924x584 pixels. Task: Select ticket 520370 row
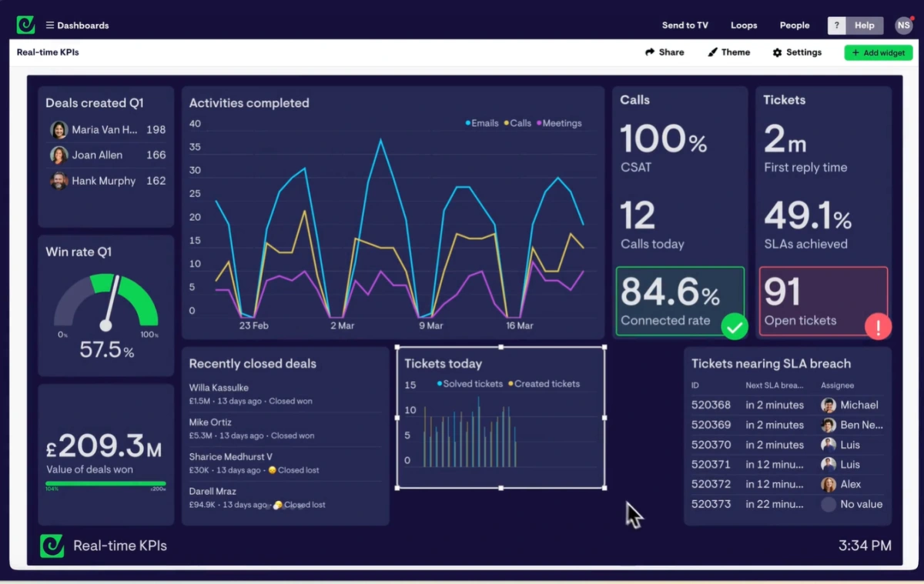coord(787,445)
